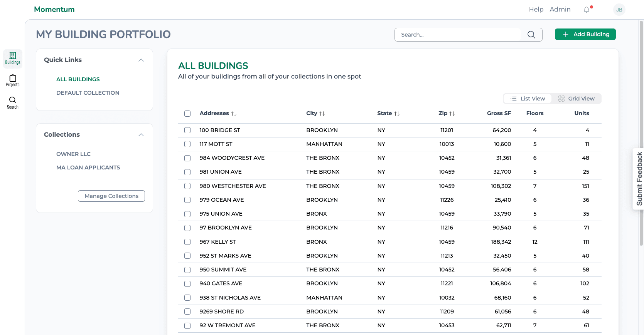The height and width of the screenshot is (335, 644).
Task: Open 938 ST NICHOLAS AVE address
Action: 230,298
